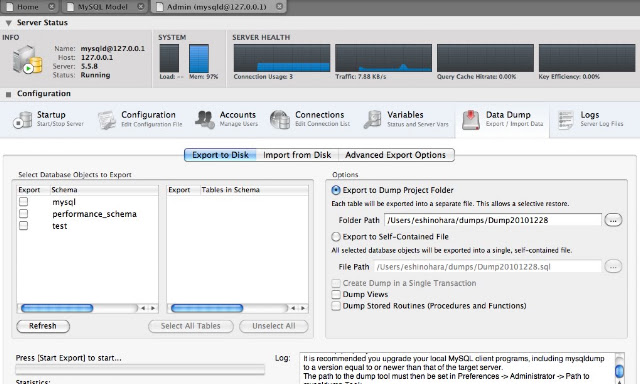Viewport: 640px width, 384px height.
Task: Enable the Dump Views checkbox
Action: coord(336,294)
